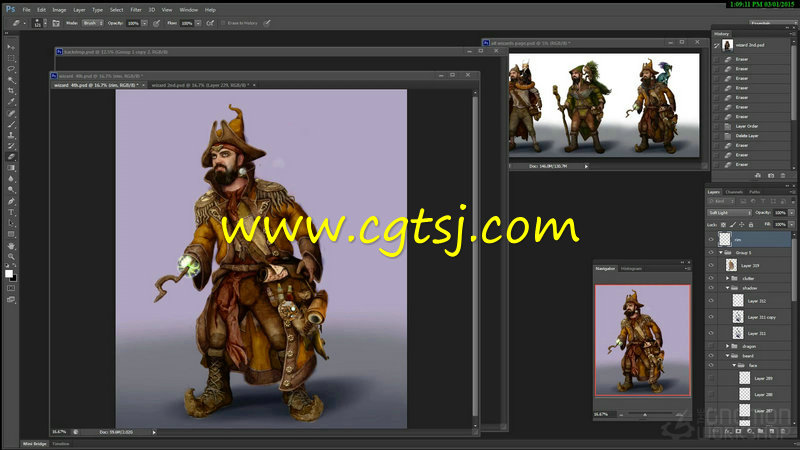800x450 pixels.
Task: Open the brush preset picker dropdown
Action: [45, 23]
